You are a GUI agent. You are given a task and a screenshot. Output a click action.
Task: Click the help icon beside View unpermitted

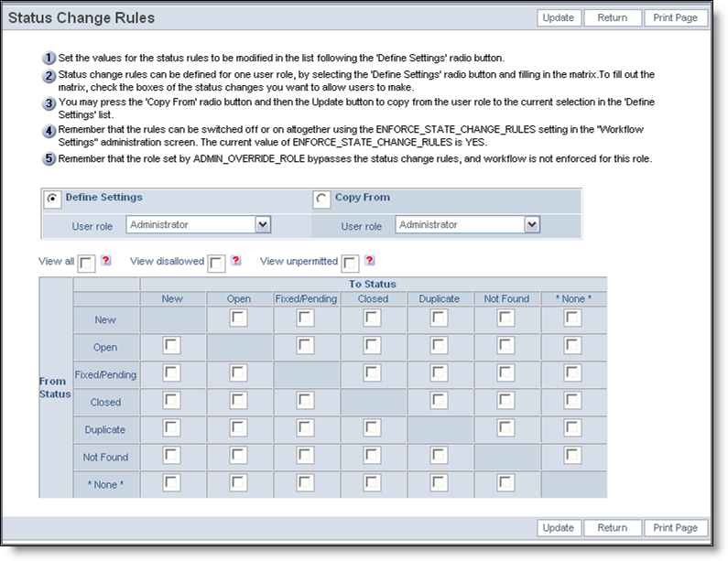(x=370, y=261)
